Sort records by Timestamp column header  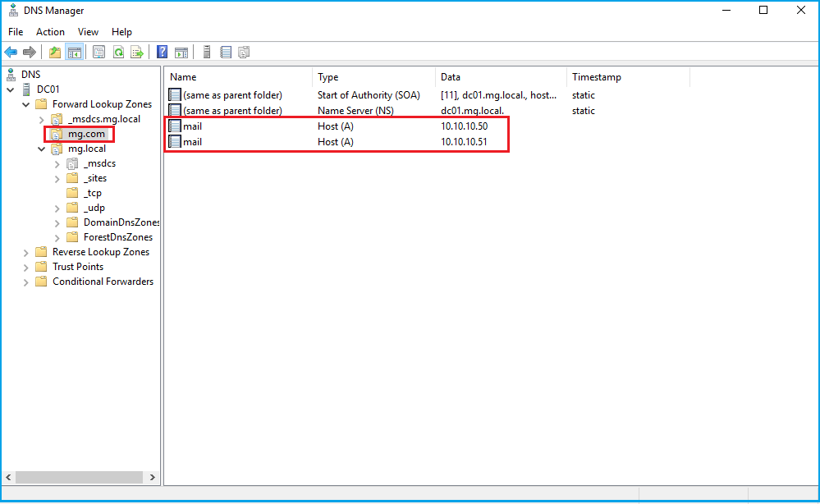tap(597, 77)
